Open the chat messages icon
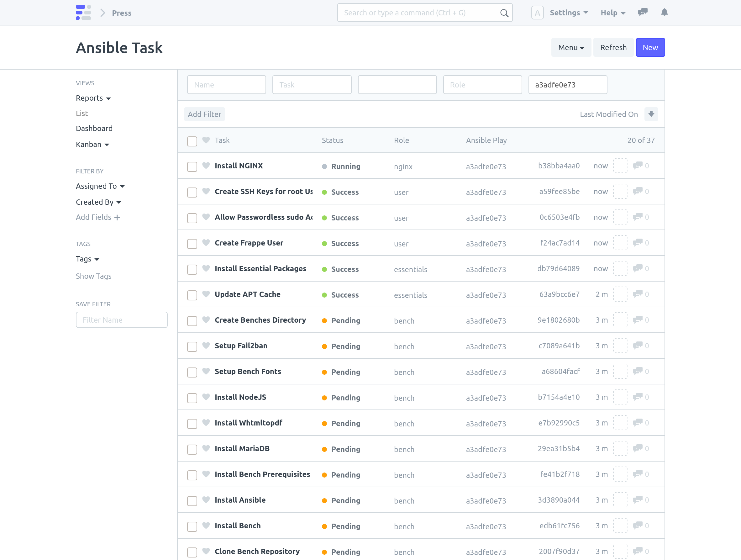Viewport: 741px width, 560px height. click(643, 13)
